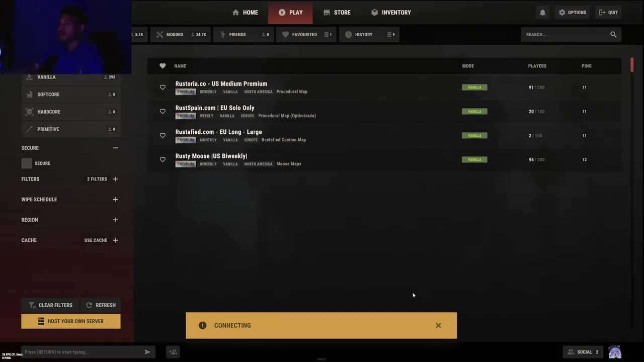Expand the Region section
Viewport: 644px width, 362px height.
click(x=115, y=220)
